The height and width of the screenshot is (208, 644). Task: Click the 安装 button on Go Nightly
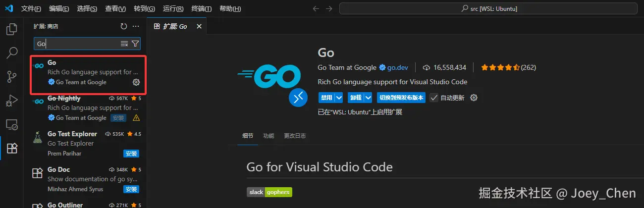[x=118, y=118]
